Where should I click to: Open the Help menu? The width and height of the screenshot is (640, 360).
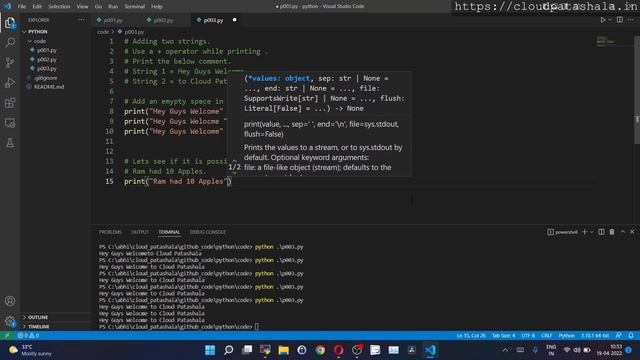coord(157,7)
